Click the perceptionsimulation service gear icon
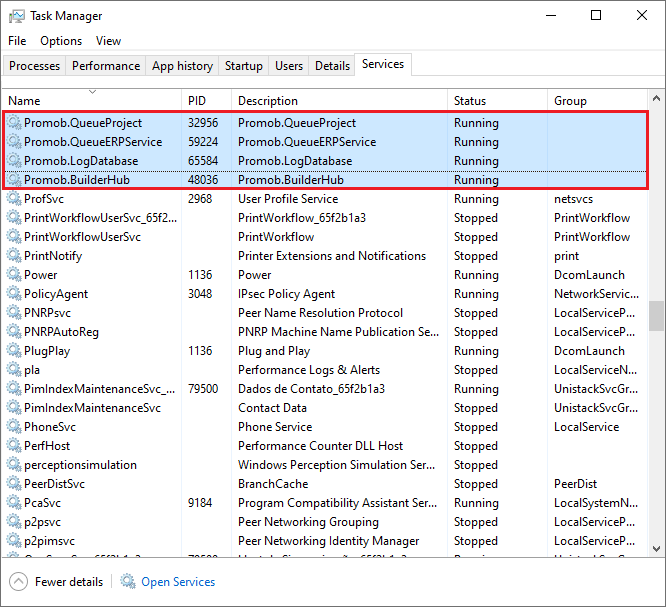This screenshot has width=666, height=607. click(x=14, y=465)
